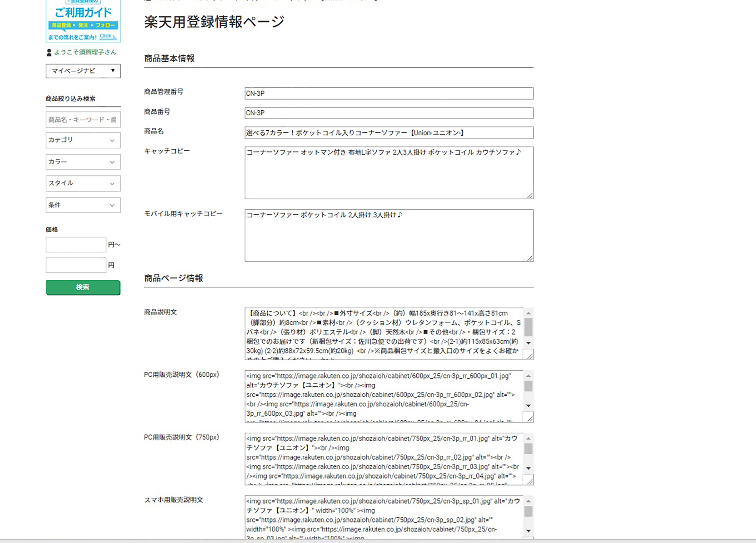Click the 商品番号 field label
This screenshot has width=756, height=543.
[x=157, y=112]
